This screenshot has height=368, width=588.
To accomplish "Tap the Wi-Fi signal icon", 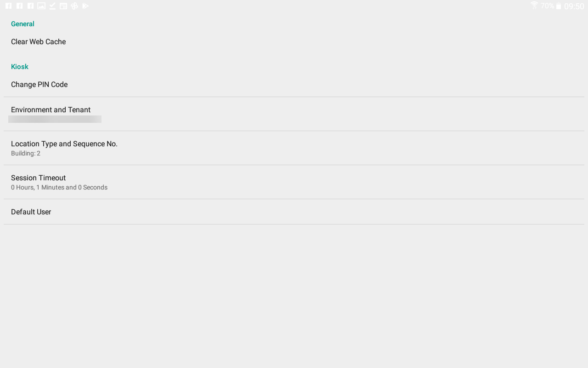I will coord(534,6).
